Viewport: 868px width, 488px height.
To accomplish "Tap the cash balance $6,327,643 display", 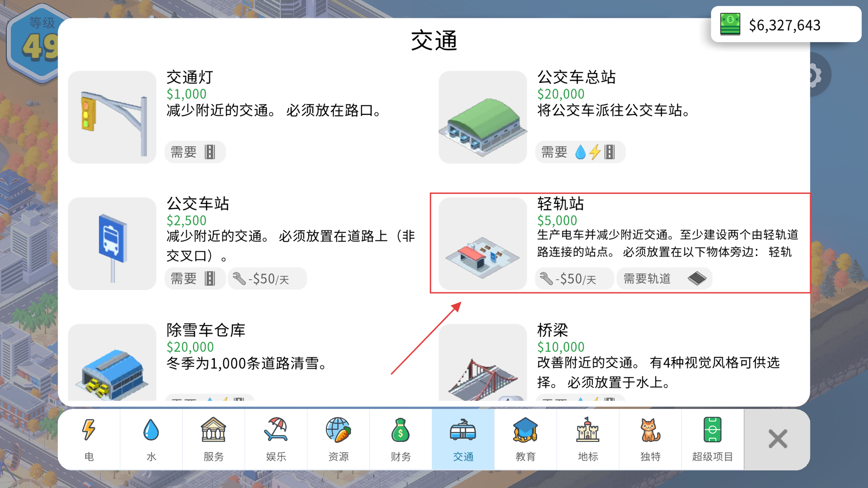I will (x=785, y=25).
